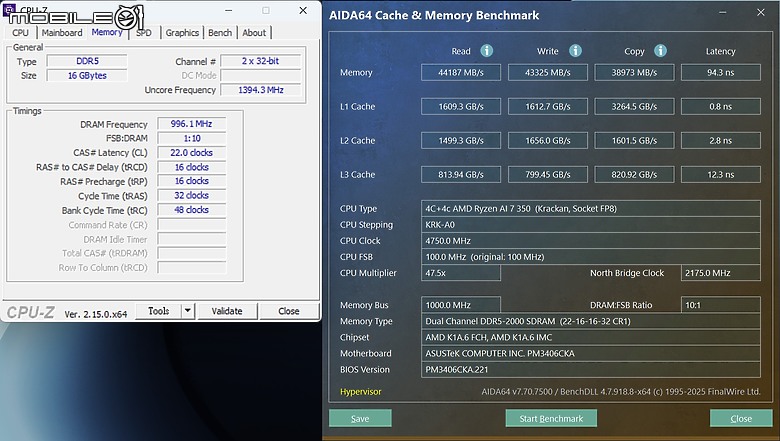Click the Read info icon in AIDA64
Image resolution: width=780 pixels, height=441 pixels.
487,51
